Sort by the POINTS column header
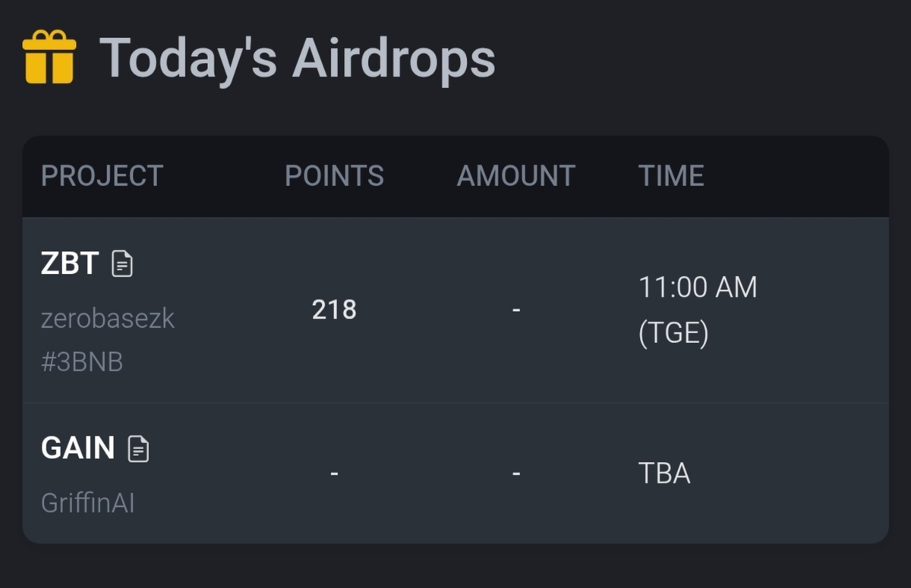 (x=334, y=176)
